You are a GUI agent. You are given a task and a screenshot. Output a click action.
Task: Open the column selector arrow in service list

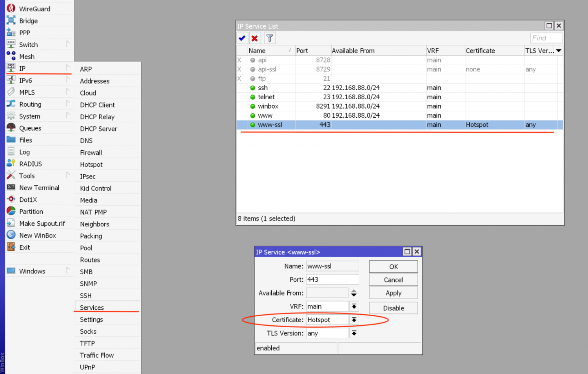coord(559,51)
